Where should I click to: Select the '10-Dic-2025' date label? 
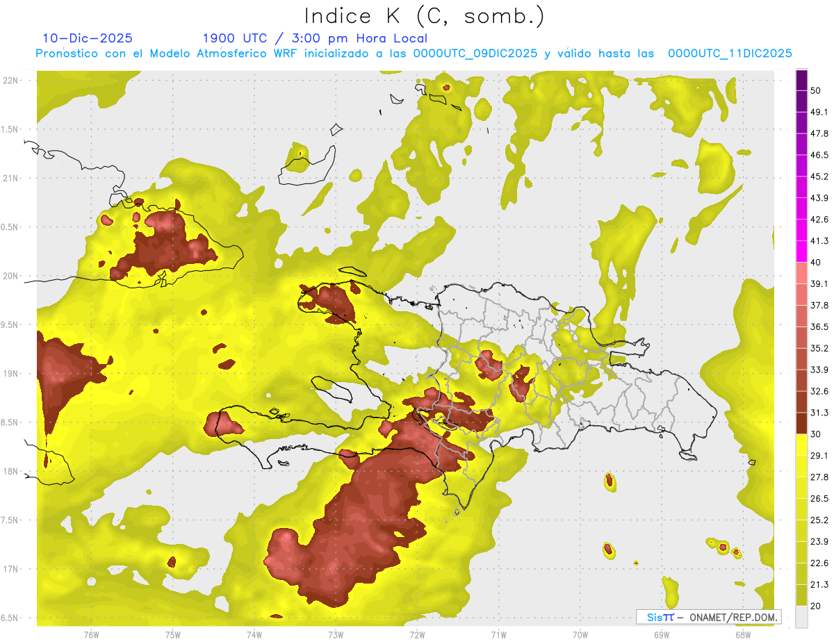88,38
